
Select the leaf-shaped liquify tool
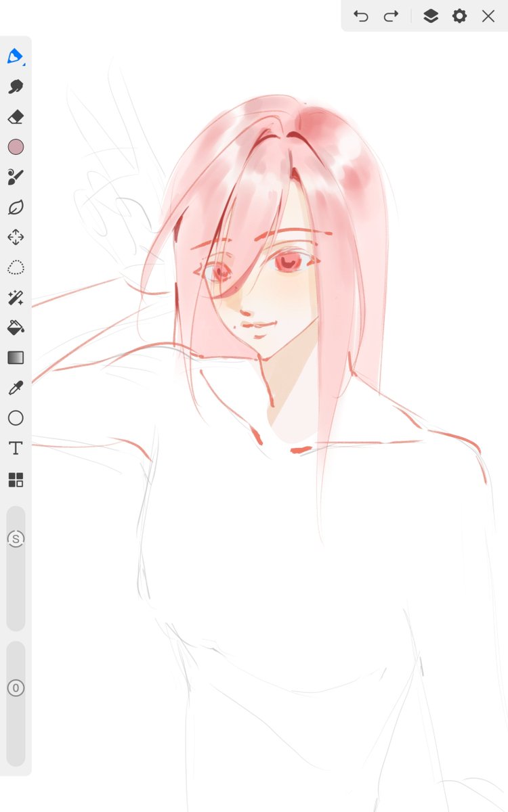[x=16, y=207]
